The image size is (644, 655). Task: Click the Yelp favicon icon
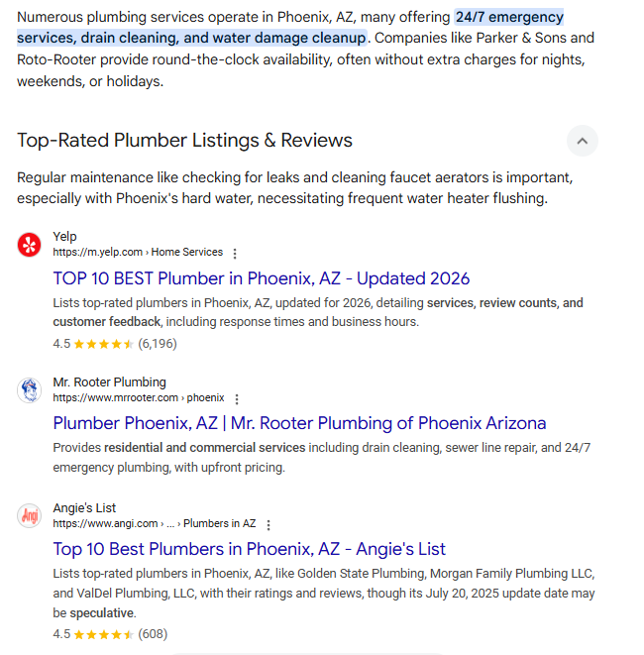pos(30,244)
